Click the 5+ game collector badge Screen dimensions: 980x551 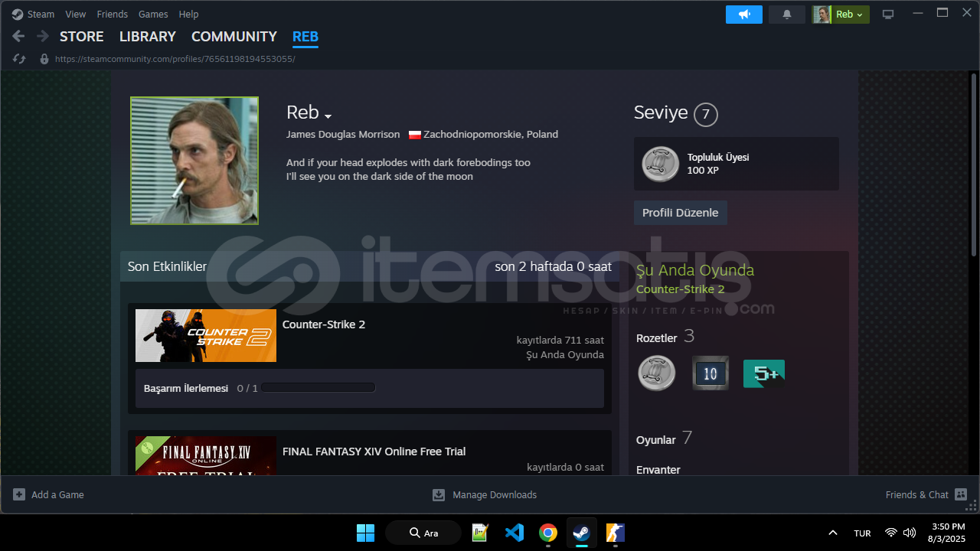tap(764, 373)
